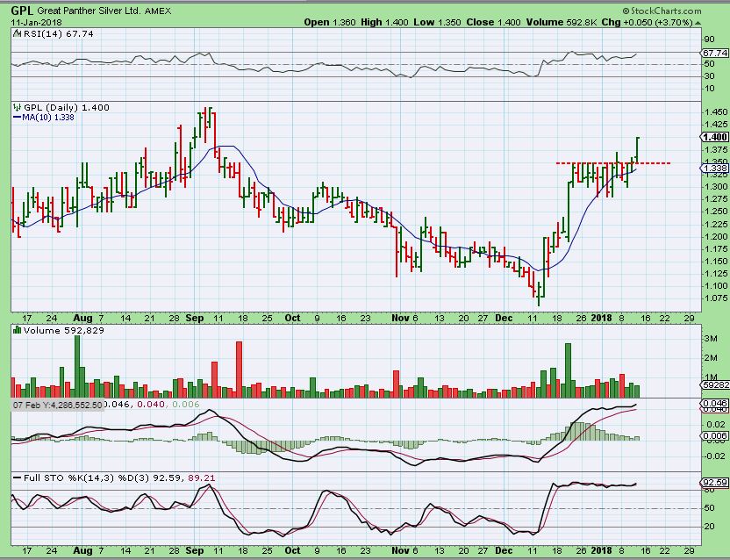Click the 1.400 current price tag

tap(714, 138)
